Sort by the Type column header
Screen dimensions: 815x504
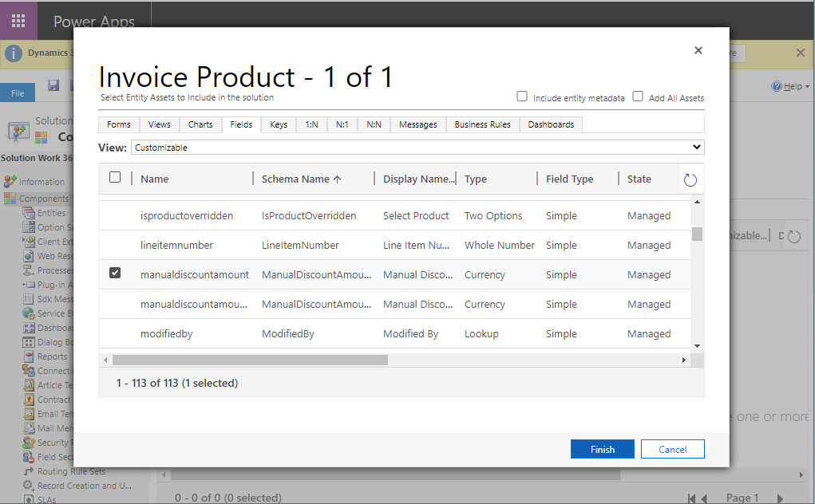point(476,179)
